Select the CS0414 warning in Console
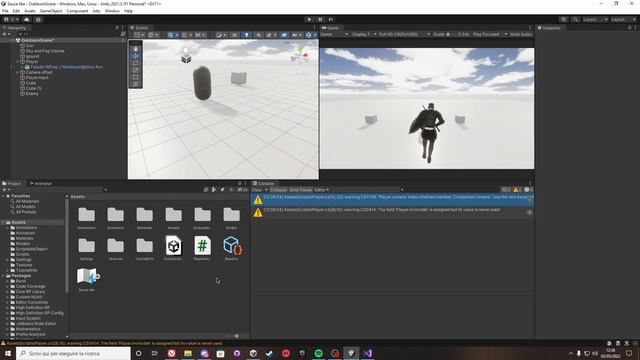 pos(392,212)
